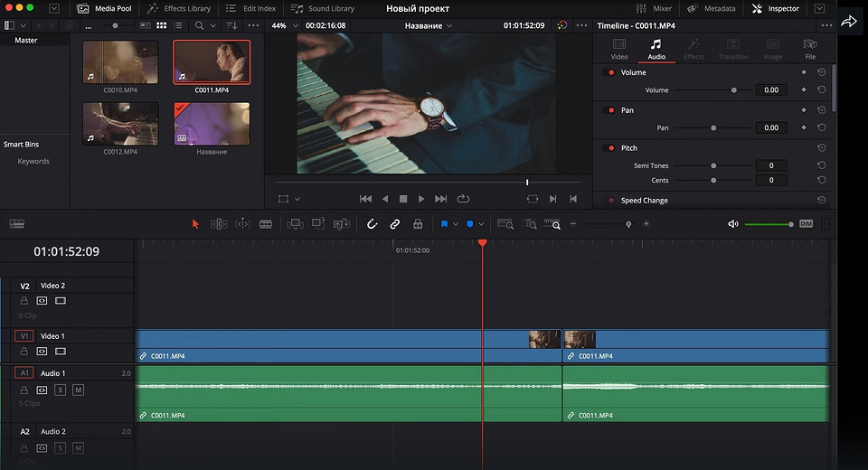Mute the Audio 1 track
868x470 pixels.
coord(78,390)
